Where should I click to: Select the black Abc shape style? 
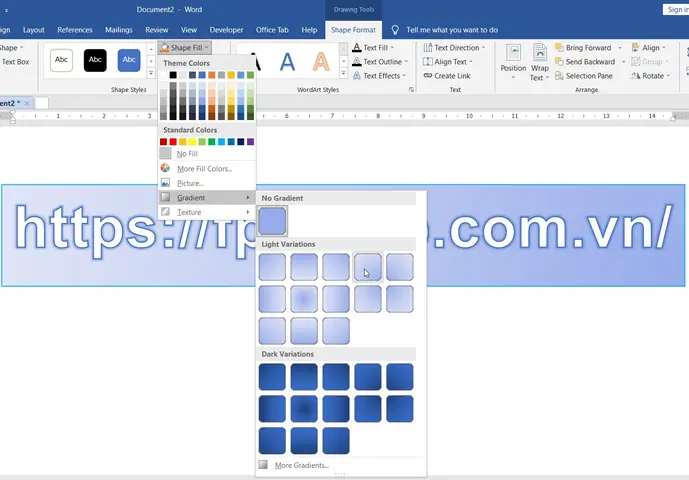pyautogui.click(x=95, y=61)
